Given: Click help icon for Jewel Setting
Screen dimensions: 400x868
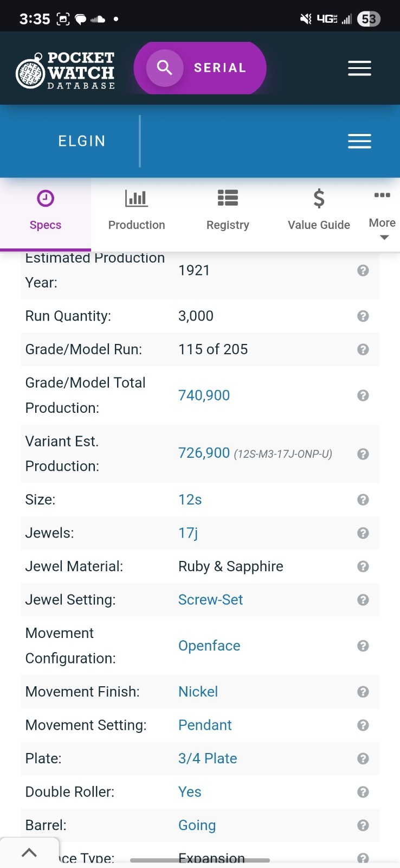Looking at the screenshot, I should click(x=363, y=600).
